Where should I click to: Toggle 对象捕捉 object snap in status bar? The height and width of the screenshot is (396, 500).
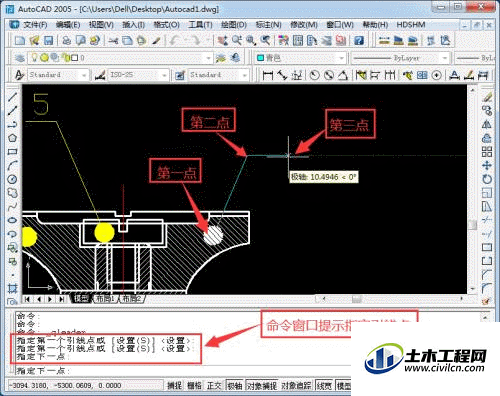click(x=262, y=386)
